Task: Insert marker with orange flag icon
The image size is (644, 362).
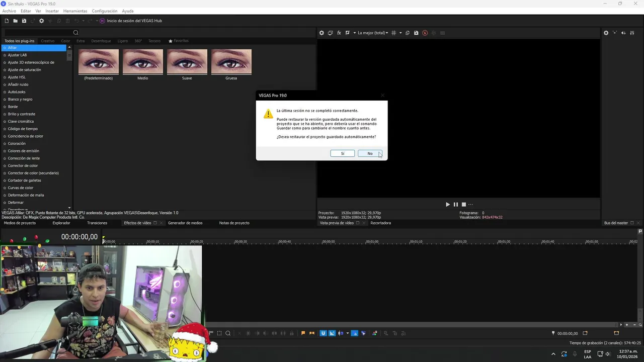Action: click(x=303, y=333)
